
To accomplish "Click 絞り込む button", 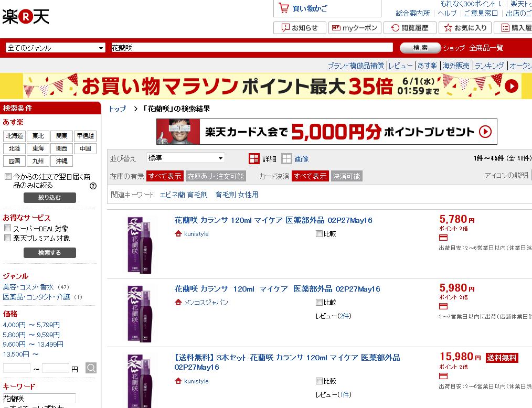I will 49,198.
